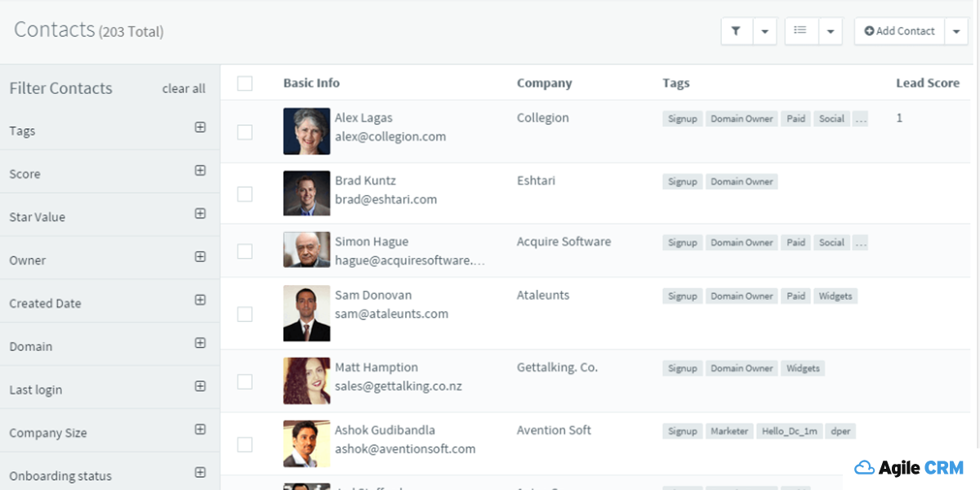Screen dimensions: 980x490
Task: Select Alex Lagas row checkbox
Action: [x=245, y=131]
